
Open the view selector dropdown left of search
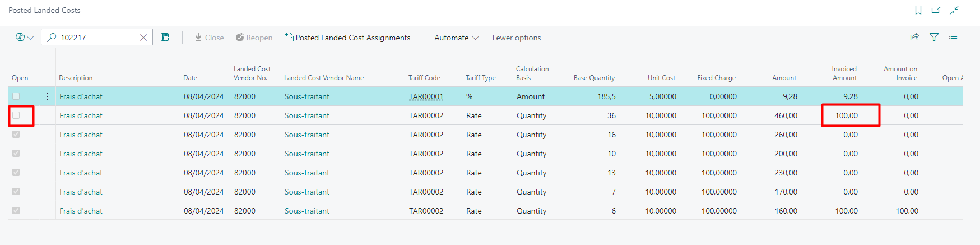[25, 38]
